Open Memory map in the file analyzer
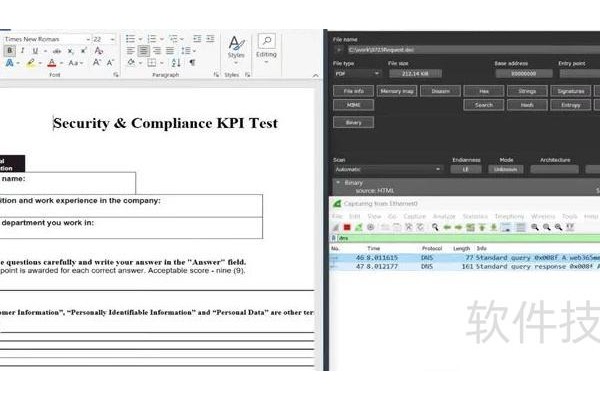600x400 pixels. click(x=397, y=91)
